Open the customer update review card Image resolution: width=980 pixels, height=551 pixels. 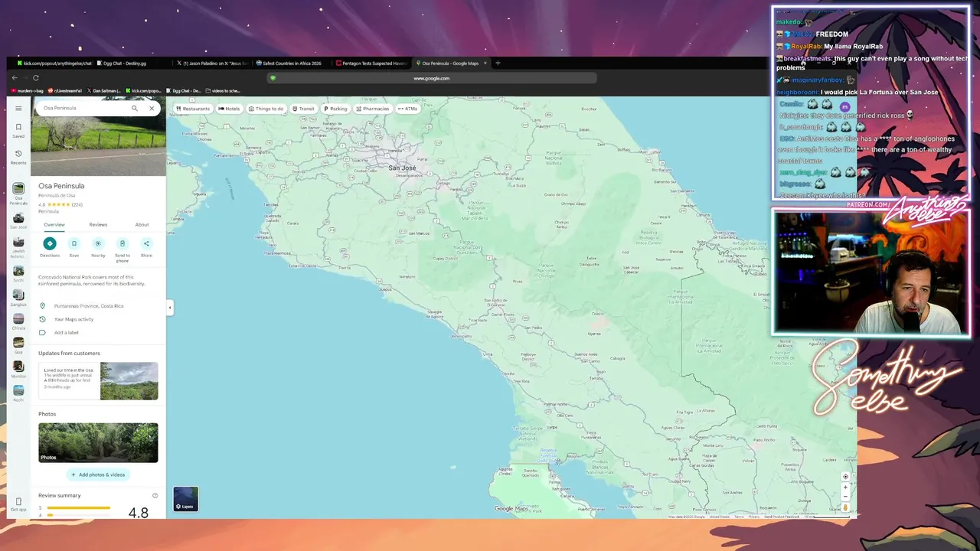pos(98,380)
